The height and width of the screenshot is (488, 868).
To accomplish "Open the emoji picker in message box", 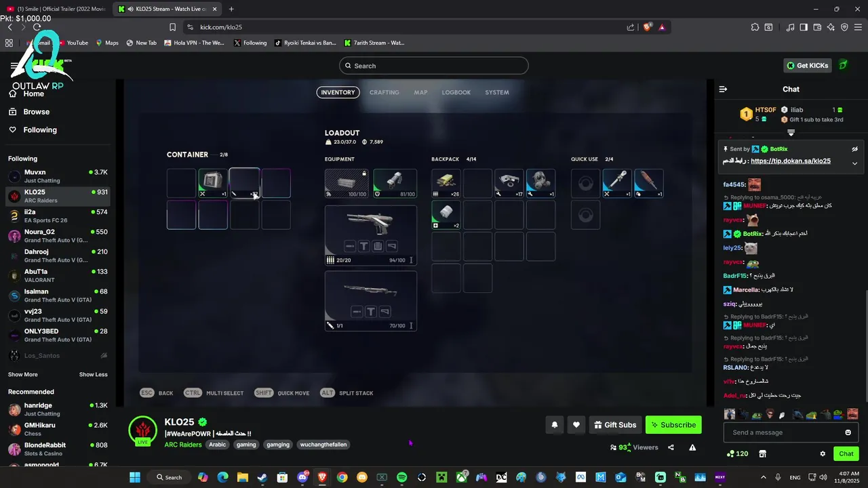I will tap(848, 432).
